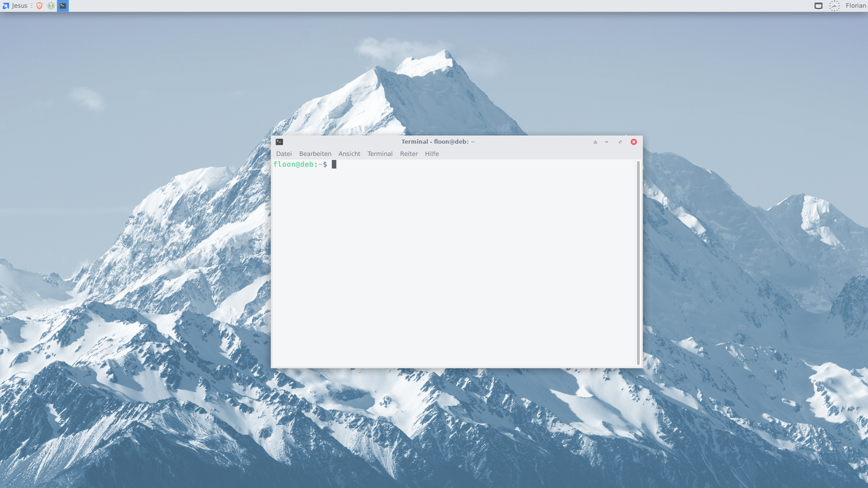
Task: Click the Terminal window title text
Action: click(x=438, y=142)
